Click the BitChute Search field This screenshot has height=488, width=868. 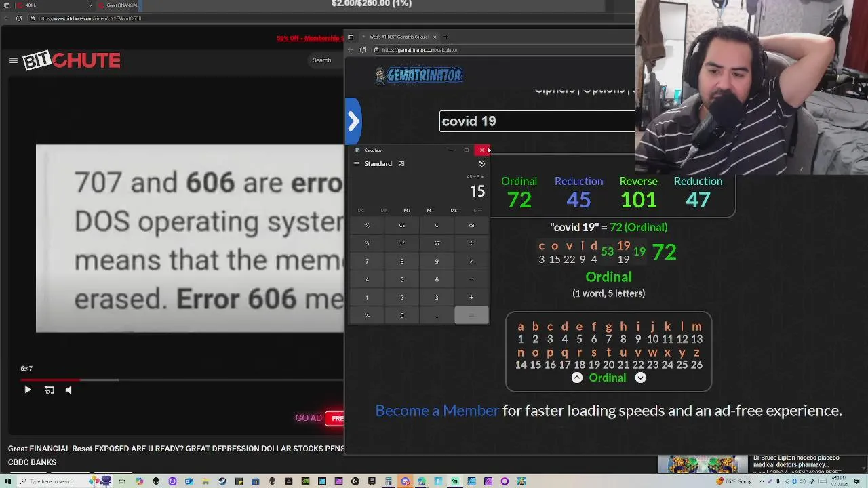coord(325,60)
